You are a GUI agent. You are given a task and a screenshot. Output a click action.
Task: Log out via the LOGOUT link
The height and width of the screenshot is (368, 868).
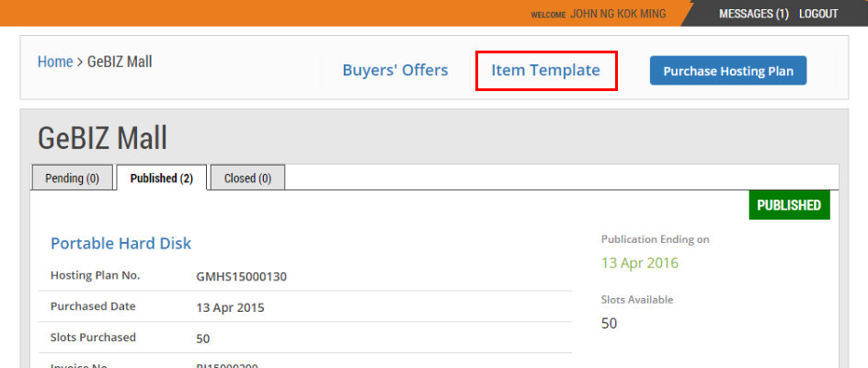pyautogui.click(x=818, y=14)
